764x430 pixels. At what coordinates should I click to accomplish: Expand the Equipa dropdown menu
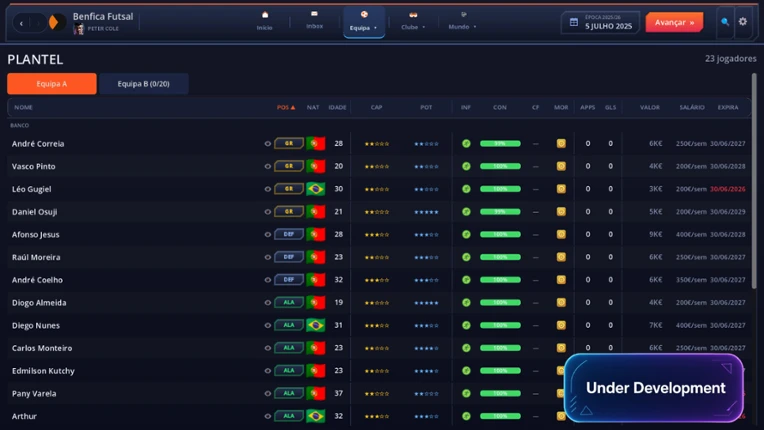click(363, 22)
